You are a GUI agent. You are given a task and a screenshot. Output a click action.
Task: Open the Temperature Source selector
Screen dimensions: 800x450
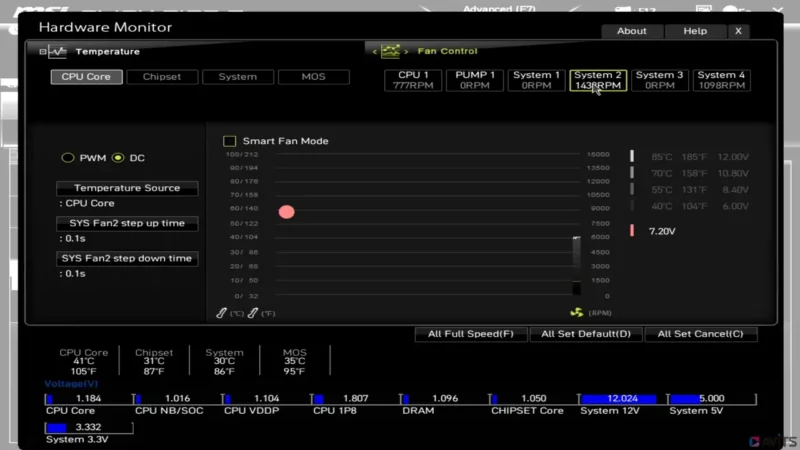click(x=127, y=188)
